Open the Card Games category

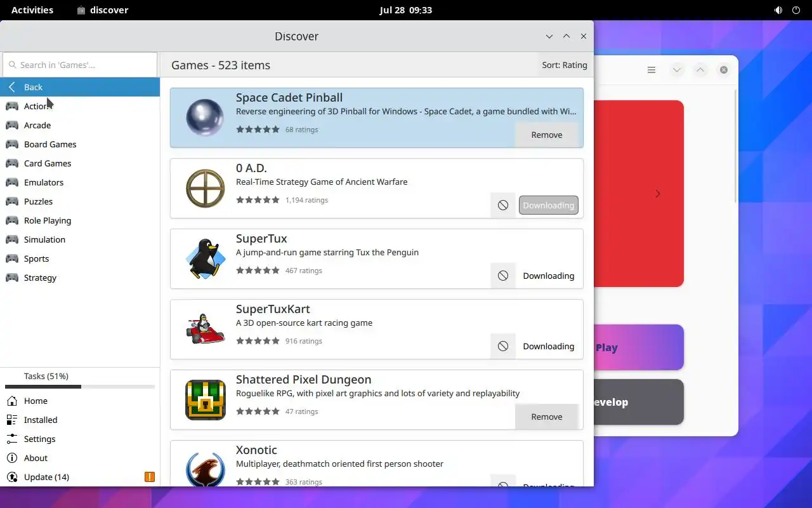(80, 163)
